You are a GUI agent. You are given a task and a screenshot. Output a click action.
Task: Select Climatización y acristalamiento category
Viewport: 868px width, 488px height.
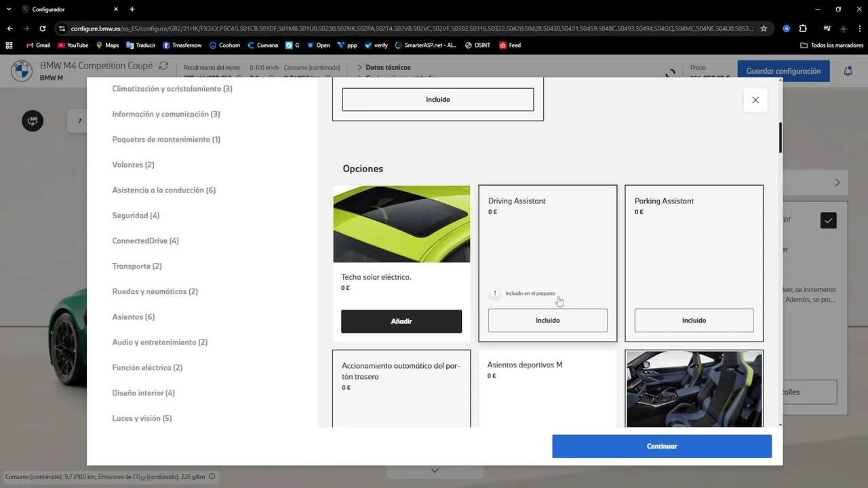point(172,89)
